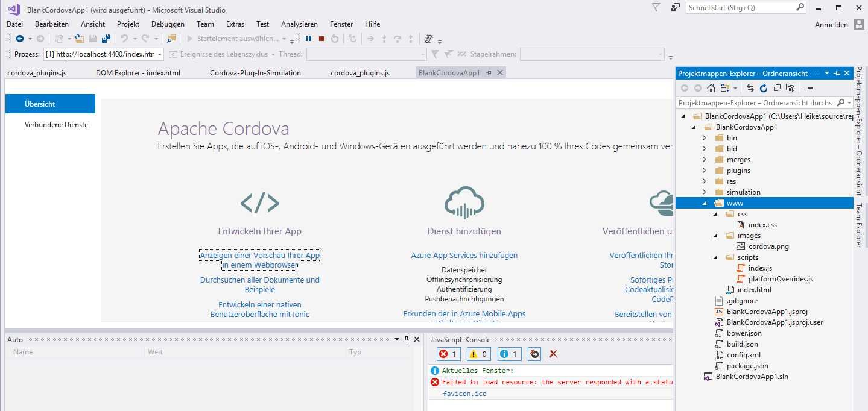Screen dimensions: 868x411
Task: Click the account avatar icon beside Anmelden
Action: pos(860,24)
